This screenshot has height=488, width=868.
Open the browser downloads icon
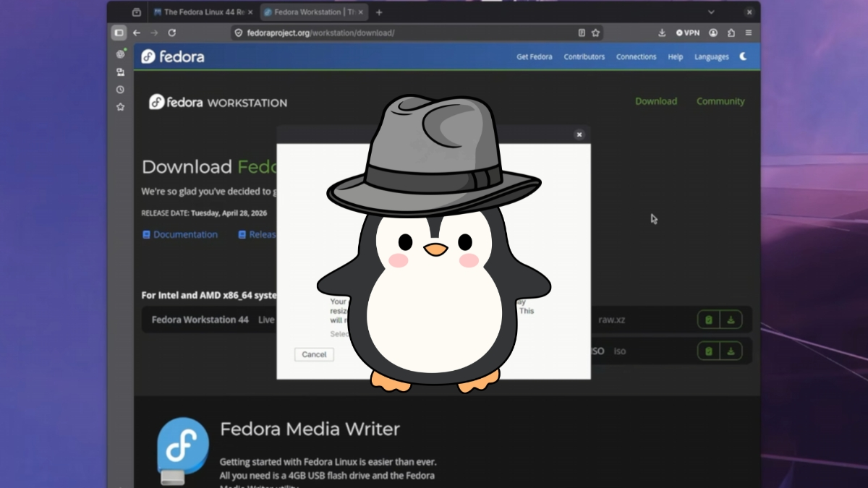[x=662, y=33]
